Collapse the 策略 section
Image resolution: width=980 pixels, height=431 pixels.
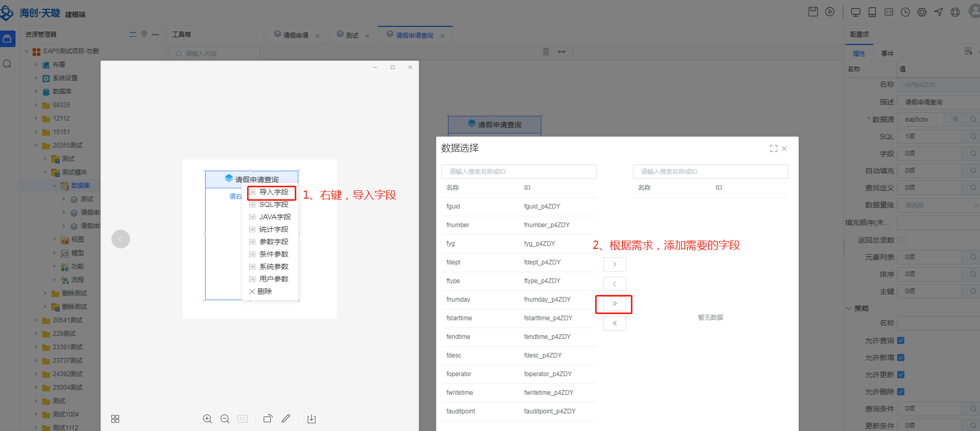point(849,308)
